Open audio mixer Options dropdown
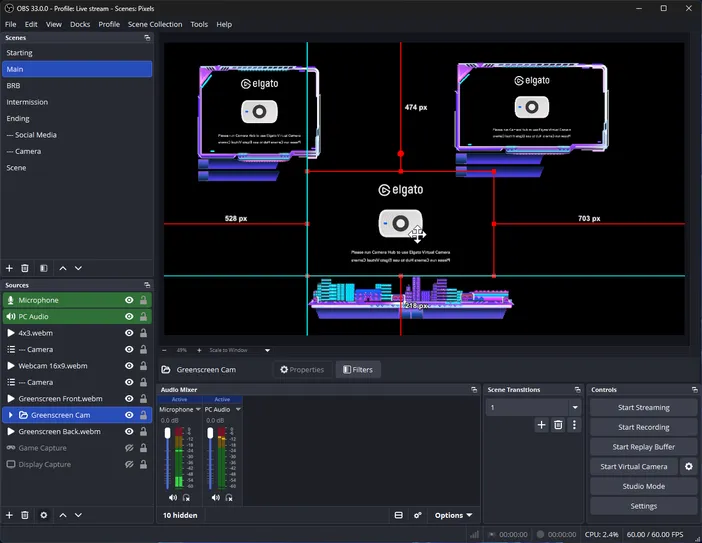The image size is (702, 543). tap(453, 515)
